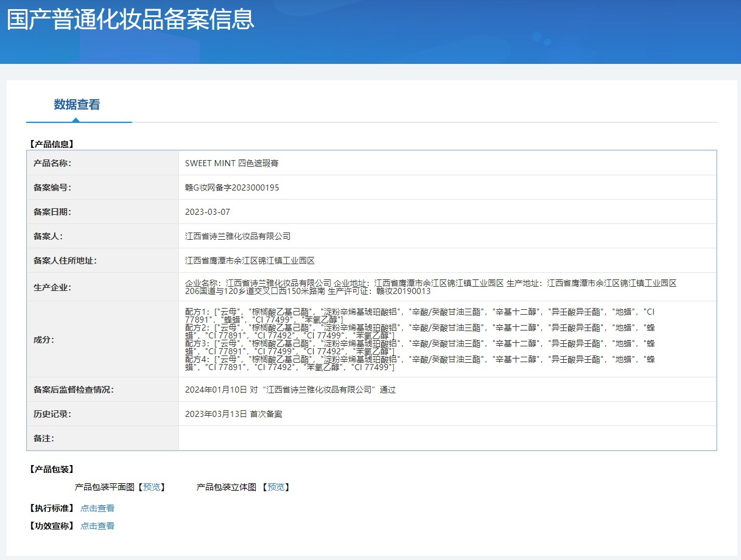Click 配方1 ingredient list line
The width and height of the screenshot is (741, 560).
pyautogui.click(x=420, y=315)
